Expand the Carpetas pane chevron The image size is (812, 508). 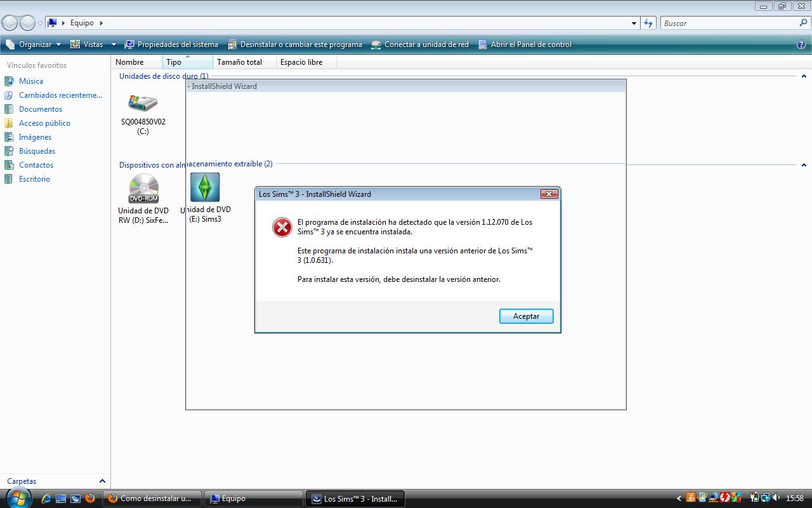(102, 481)
